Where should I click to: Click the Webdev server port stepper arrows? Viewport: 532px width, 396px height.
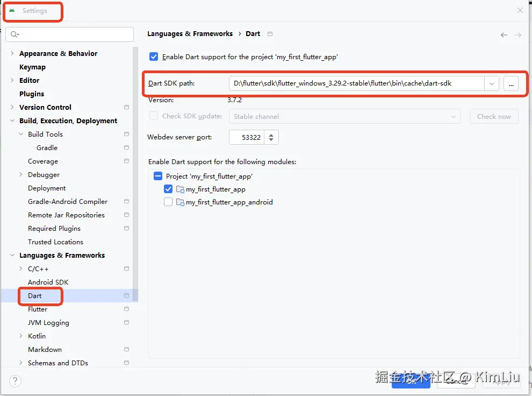[x=271, y=137]
